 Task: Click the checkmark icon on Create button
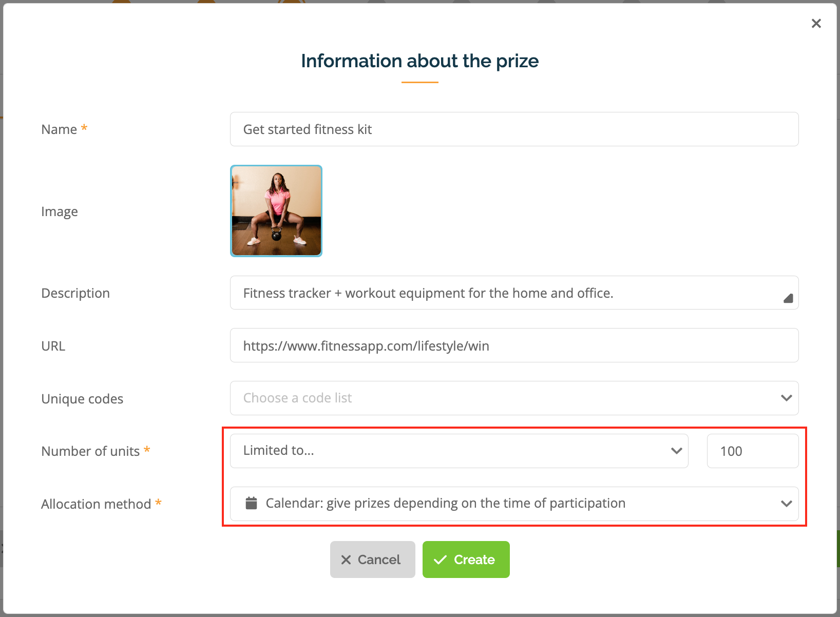[440, 560]
